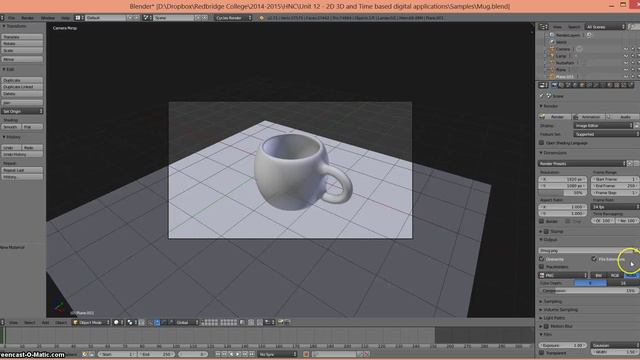This screenshot has height=360, width=640.
Task: Toggle the File Extensions checkbox
Action: 594,259
